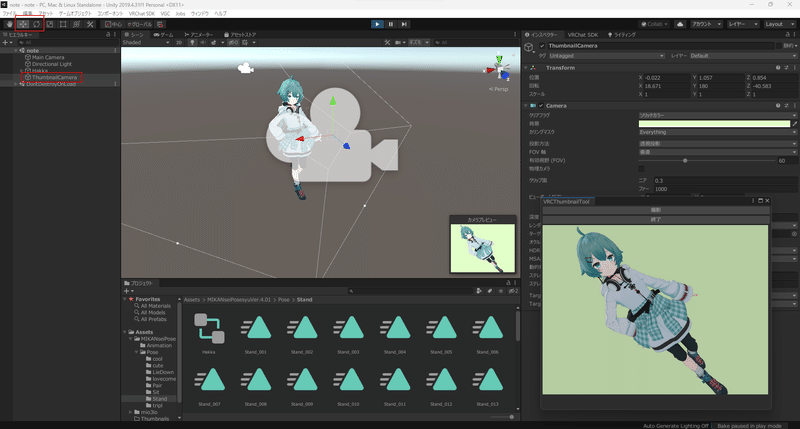The height and width of the screenshot is (429, 800).
Task: Select the combined Transform tool
Action: [x=76, y=24]
